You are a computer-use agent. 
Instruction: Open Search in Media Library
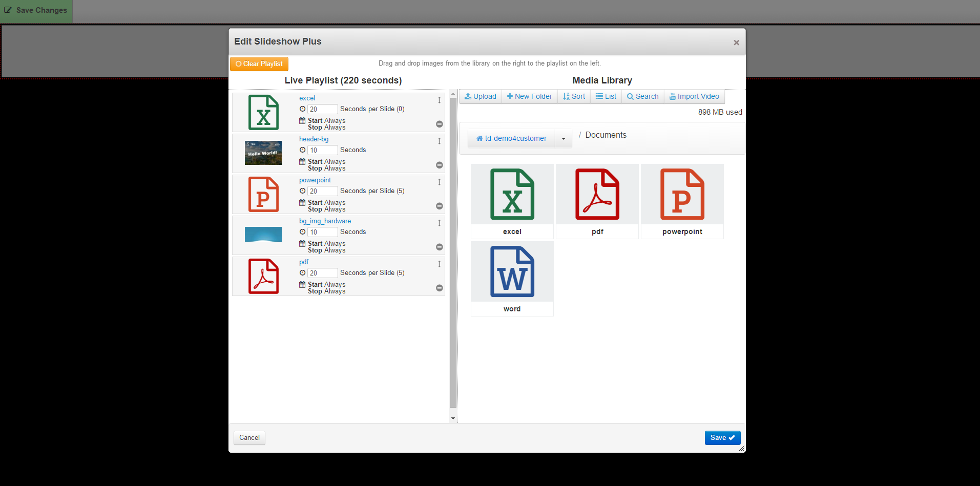[643, 96]
